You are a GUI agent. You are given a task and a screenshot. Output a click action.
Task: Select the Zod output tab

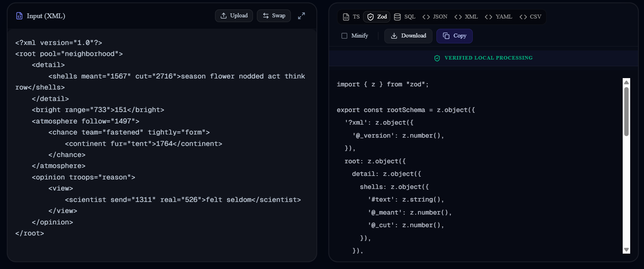[377, 17]
